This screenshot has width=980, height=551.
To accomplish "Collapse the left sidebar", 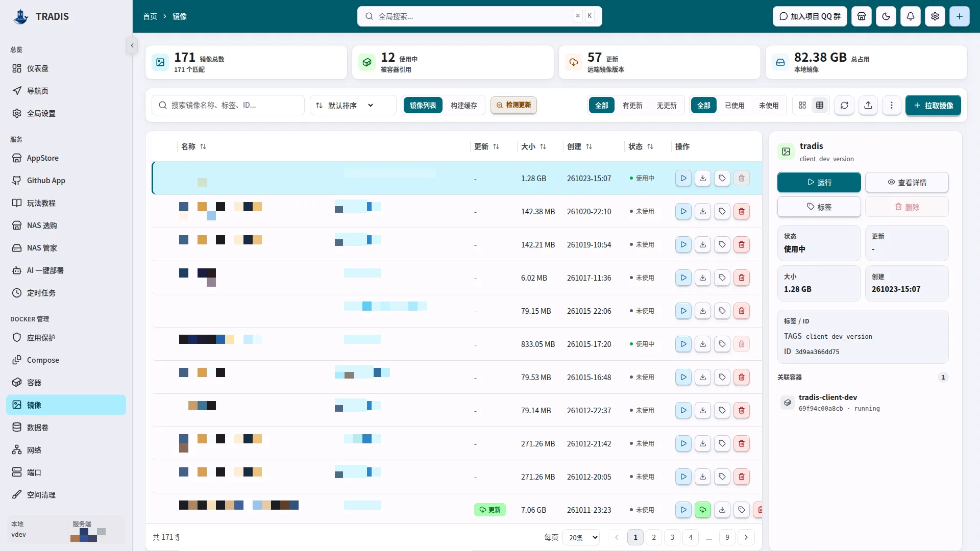I will pos(132,45).
